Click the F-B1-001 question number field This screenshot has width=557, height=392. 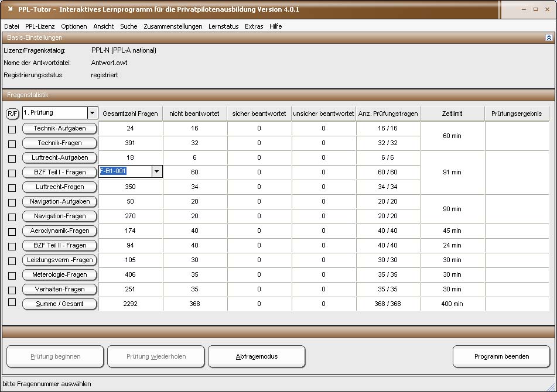pos(126,171)
